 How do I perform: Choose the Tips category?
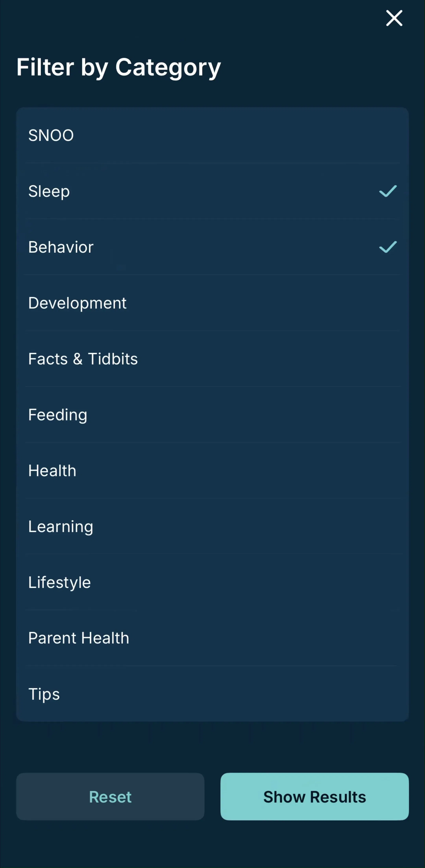[x=213, y=694]
